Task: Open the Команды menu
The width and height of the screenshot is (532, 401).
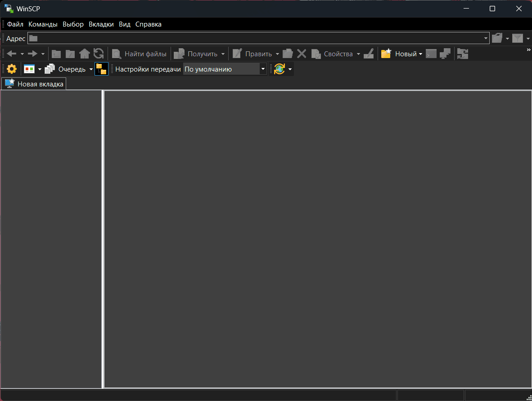Action: tap(43, 24)
